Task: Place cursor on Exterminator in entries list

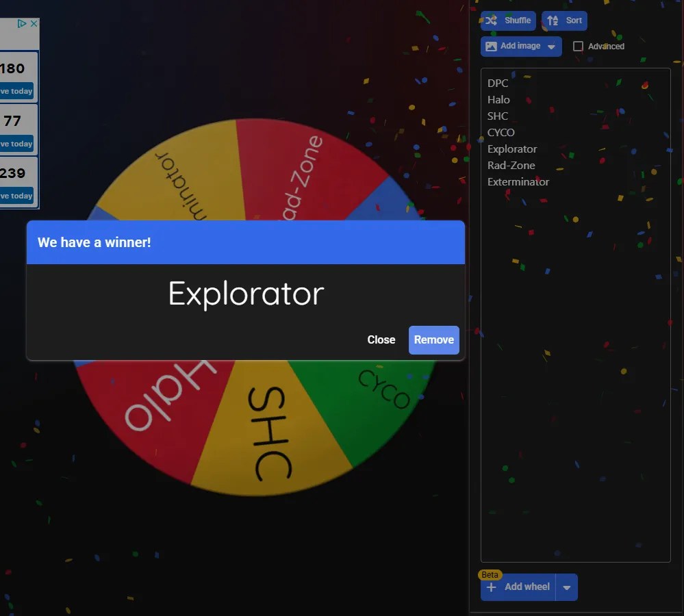Action: click(x=518, y=182)
